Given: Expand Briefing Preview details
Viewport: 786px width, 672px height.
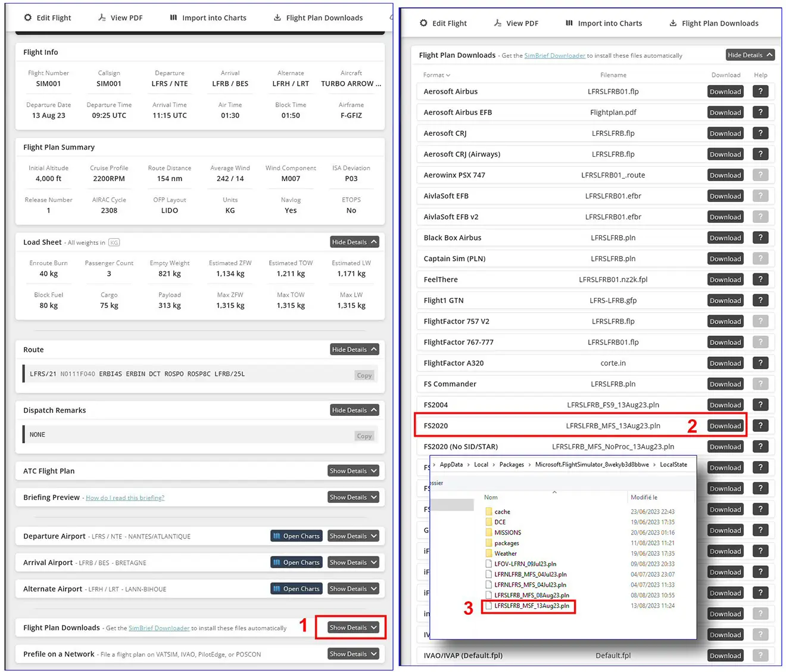Looking at the screenshot, I should (353, 497).
